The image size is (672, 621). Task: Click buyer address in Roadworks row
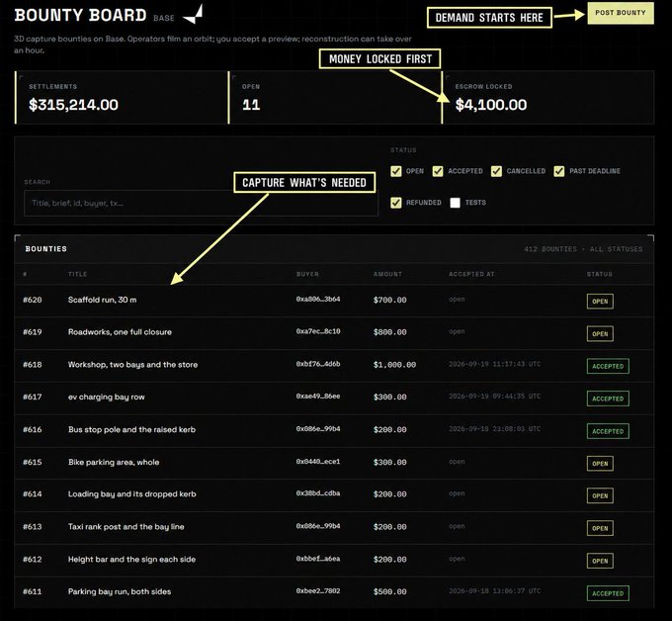[318, 331]
